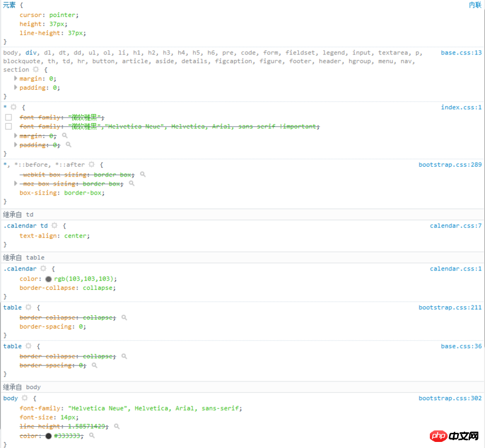
Task: Click selector highlight icon beside '*' rule
Action: tap(13, 107)
